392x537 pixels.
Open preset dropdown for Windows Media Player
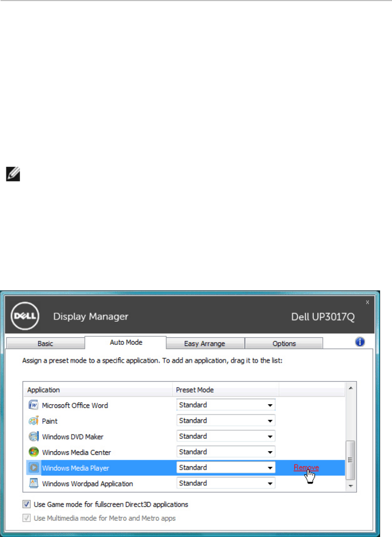(226, 467)
